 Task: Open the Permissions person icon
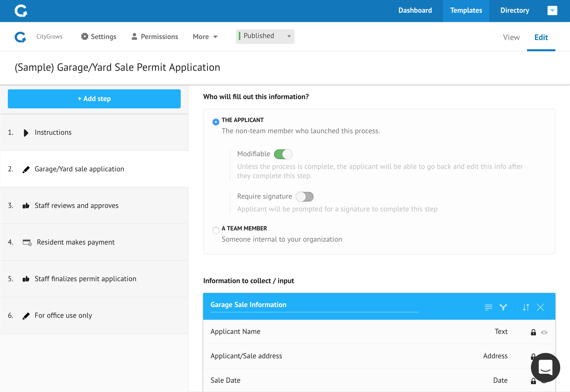point(134,36)
